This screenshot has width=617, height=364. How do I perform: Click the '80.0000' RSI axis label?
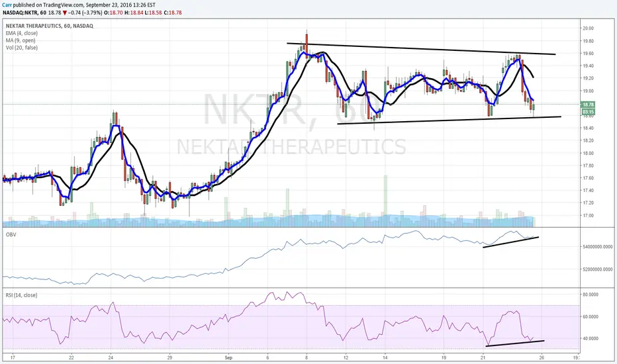pyautogui.click(x=591, y=295)
